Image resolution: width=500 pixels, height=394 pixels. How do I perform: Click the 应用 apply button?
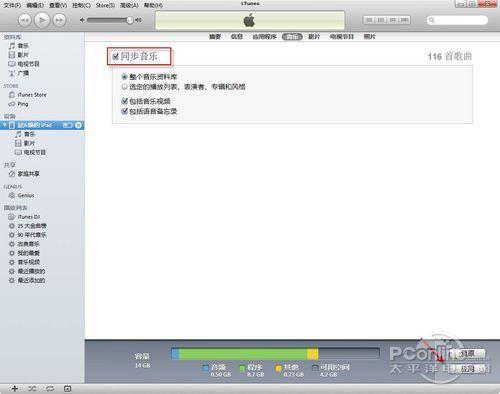click(x=467, y=369)
